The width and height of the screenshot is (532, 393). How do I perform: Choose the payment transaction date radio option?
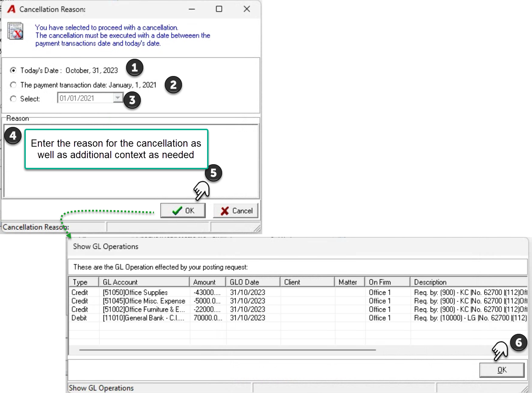pos(13,85)
